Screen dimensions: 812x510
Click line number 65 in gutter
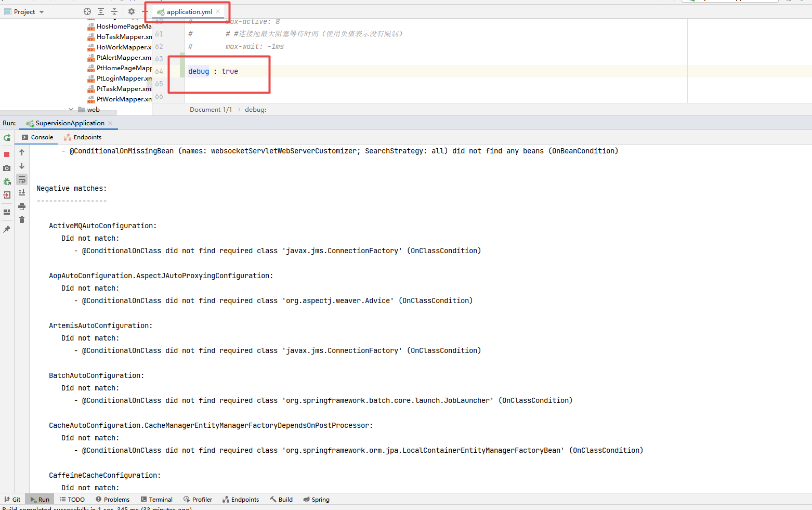click(159, 84)
